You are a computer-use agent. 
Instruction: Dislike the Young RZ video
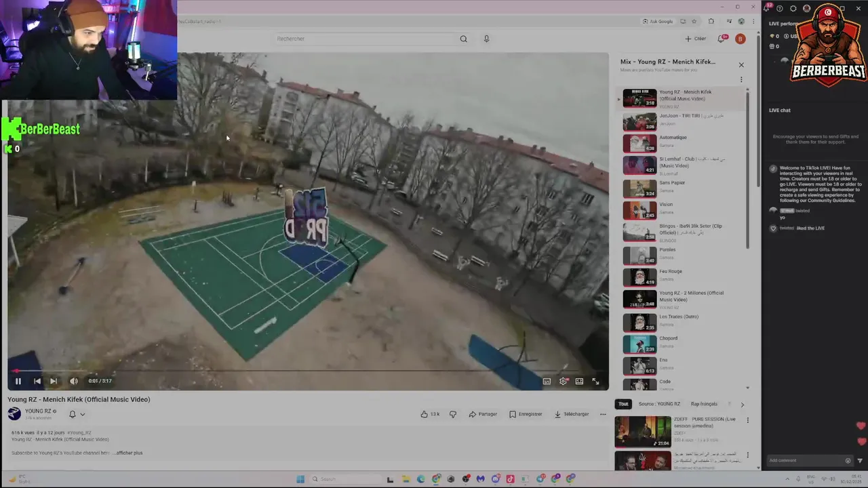[x=453, y=414]
